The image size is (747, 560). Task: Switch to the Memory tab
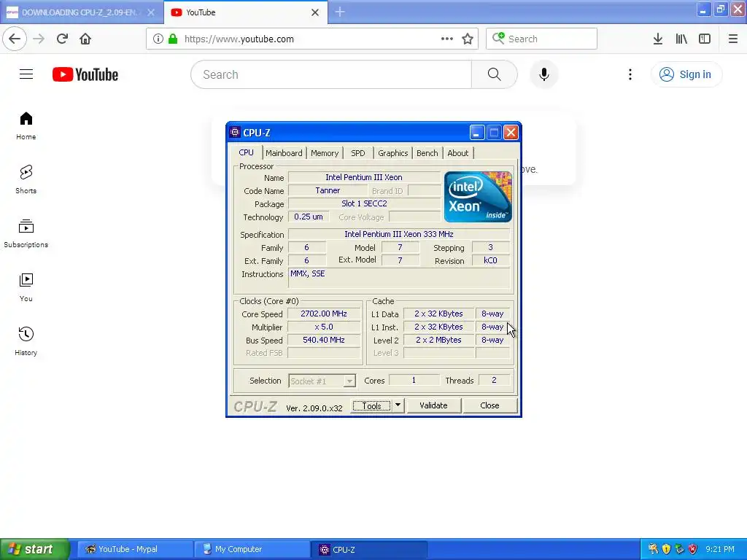pos(325,153)
